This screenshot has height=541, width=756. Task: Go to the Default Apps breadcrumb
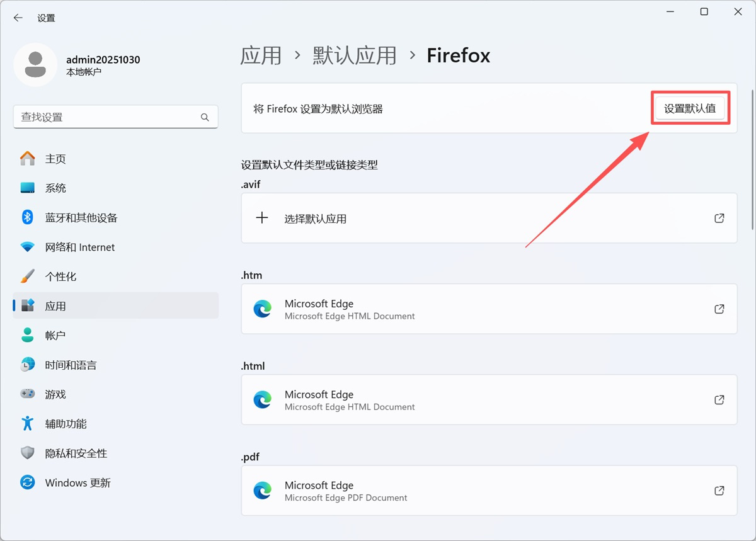pos(355,55)
